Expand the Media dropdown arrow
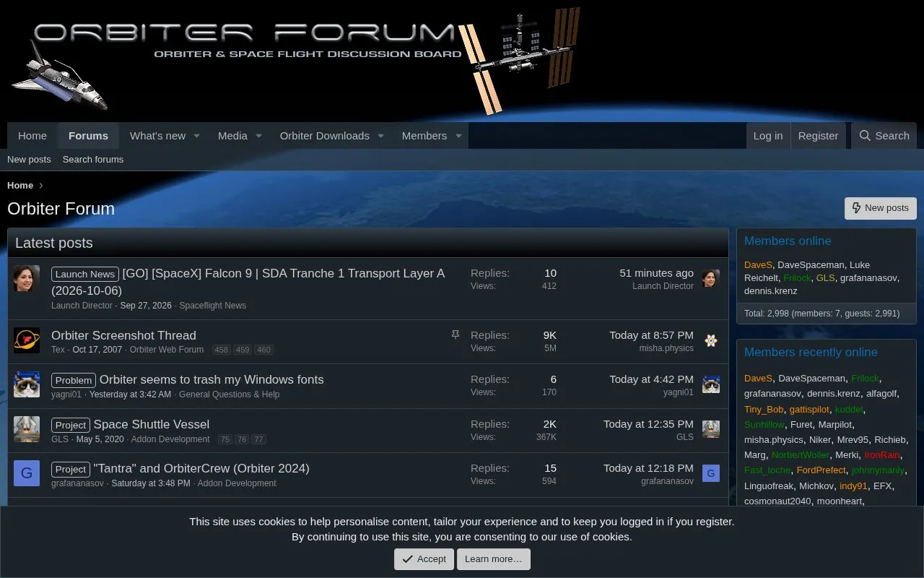The image size is (924, 578). [x=258, y=136]
